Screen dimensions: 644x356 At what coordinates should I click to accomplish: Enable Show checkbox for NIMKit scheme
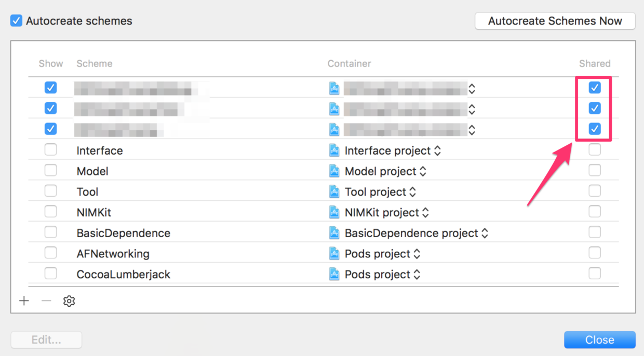click(x=50, y=211)
